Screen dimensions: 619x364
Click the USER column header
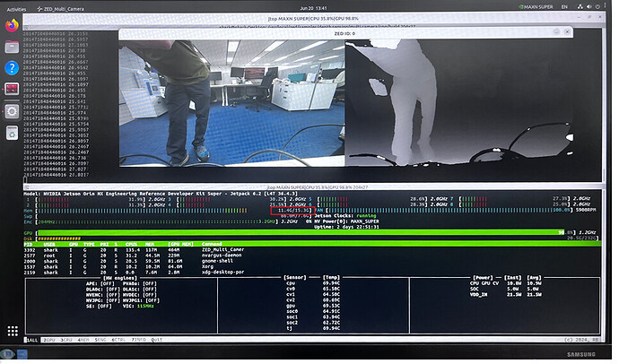pos(49,244)
